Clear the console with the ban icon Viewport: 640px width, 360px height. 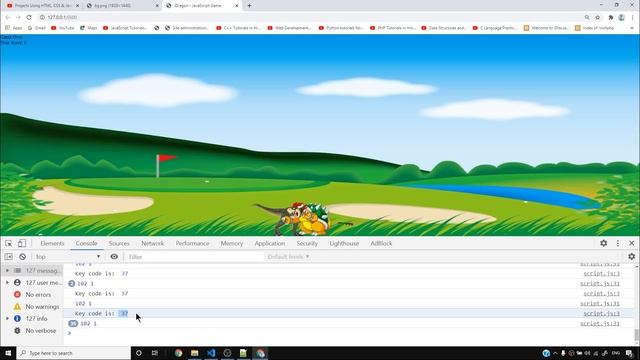(x=22, y=257)
